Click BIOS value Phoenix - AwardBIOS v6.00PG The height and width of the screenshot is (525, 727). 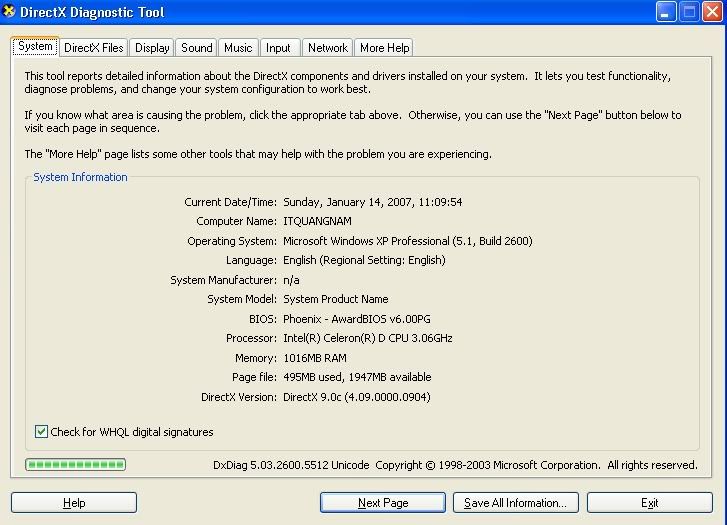357,319
